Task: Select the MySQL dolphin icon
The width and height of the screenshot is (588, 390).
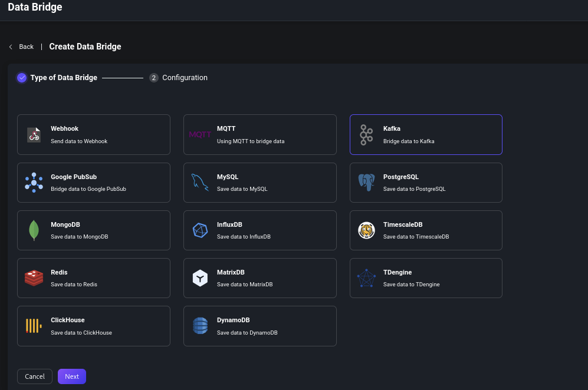Action: tap(200, 183)
